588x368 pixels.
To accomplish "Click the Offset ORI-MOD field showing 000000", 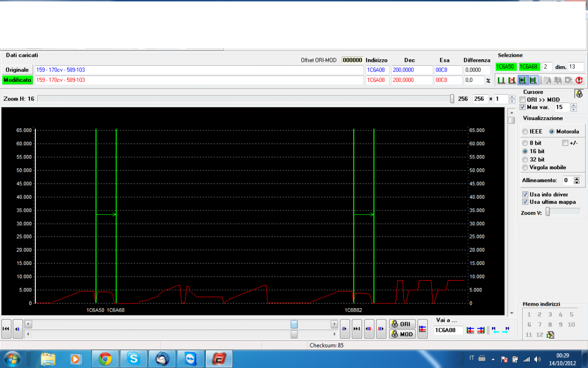I will (x=352, y=60).
